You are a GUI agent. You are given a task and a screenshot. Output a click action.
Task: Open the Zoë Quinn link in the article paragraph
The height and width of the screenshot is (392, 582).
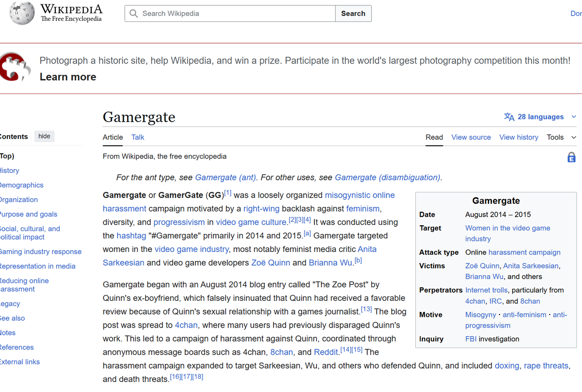click(271, 263)
